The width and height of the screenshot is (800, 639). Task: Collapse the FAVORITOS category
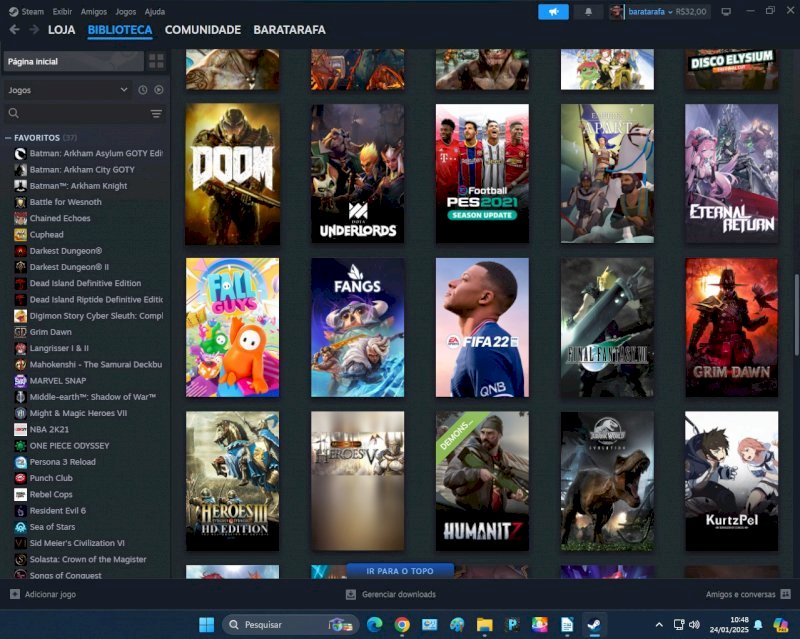coord(8,138)
